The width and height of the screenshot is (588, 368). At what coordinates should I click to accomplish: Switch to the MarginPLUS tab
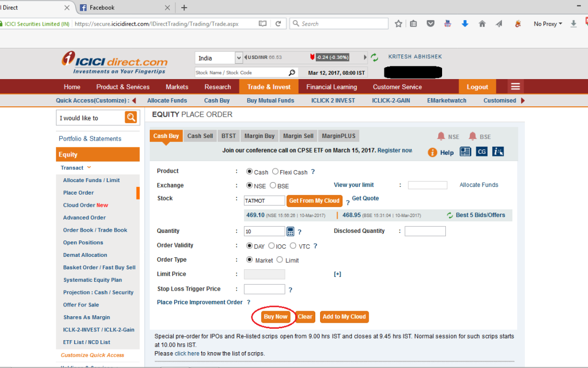(339, 136)
